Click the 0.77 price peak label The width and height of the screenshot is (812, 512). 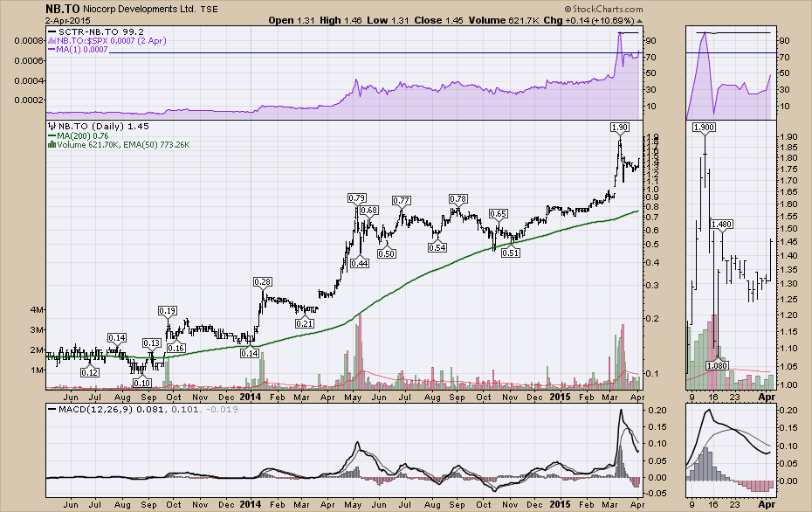pos(402,200)
